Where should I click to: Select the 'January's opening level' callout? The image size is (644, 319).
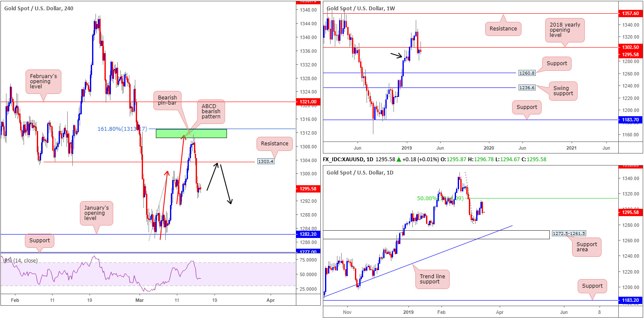[x=95, y=213]
